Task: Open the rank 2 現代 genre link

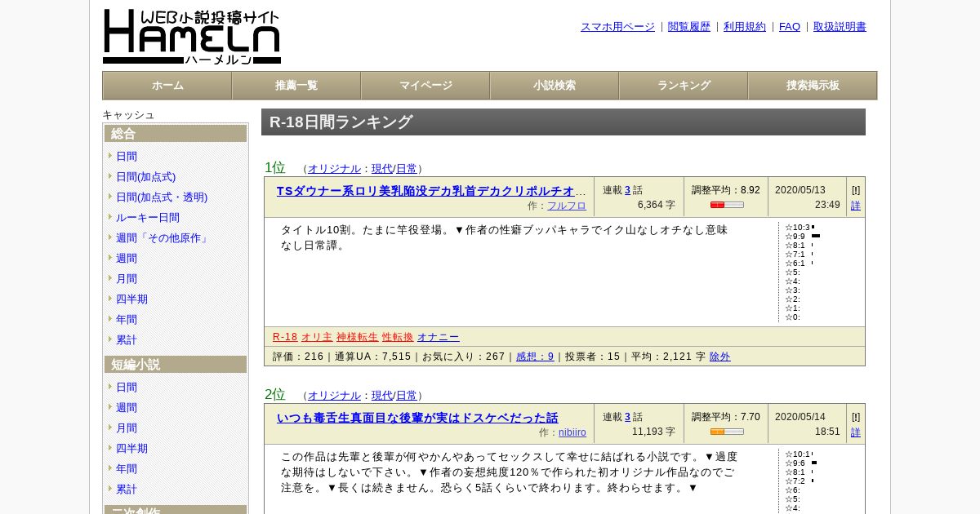Action: click(382, 396)
